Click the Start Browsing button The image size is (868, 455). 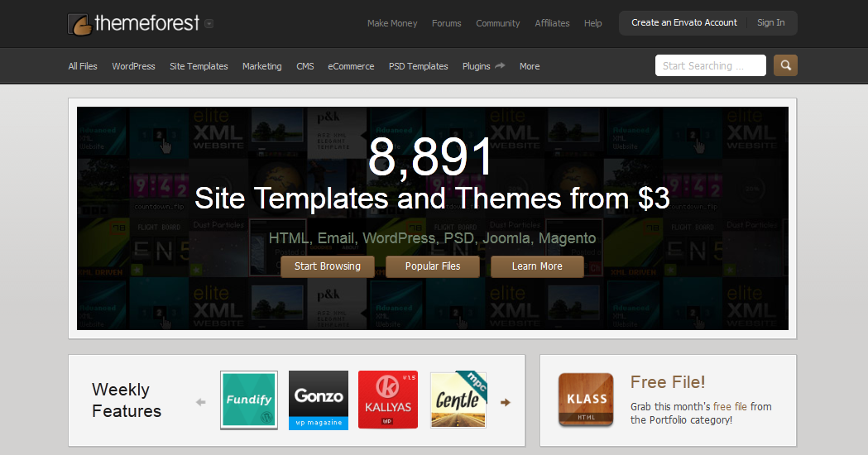[x=327, y=266]
